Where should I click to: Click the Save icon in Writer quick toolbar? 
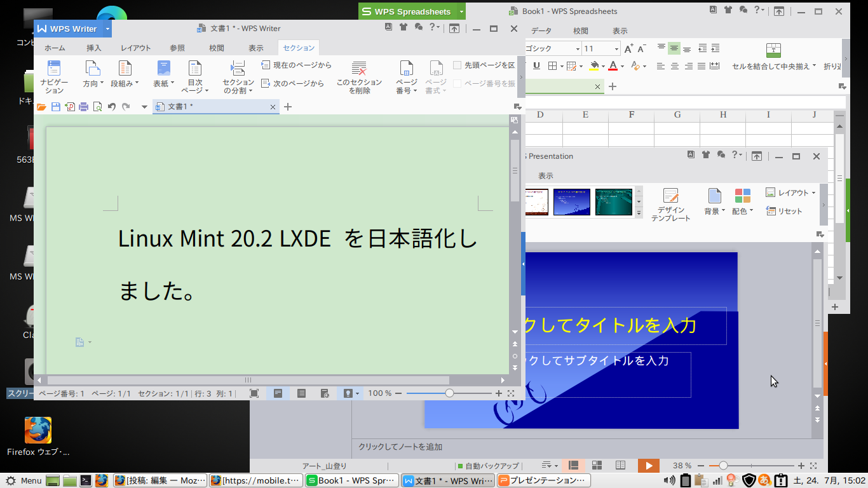[x=56, y=107]
